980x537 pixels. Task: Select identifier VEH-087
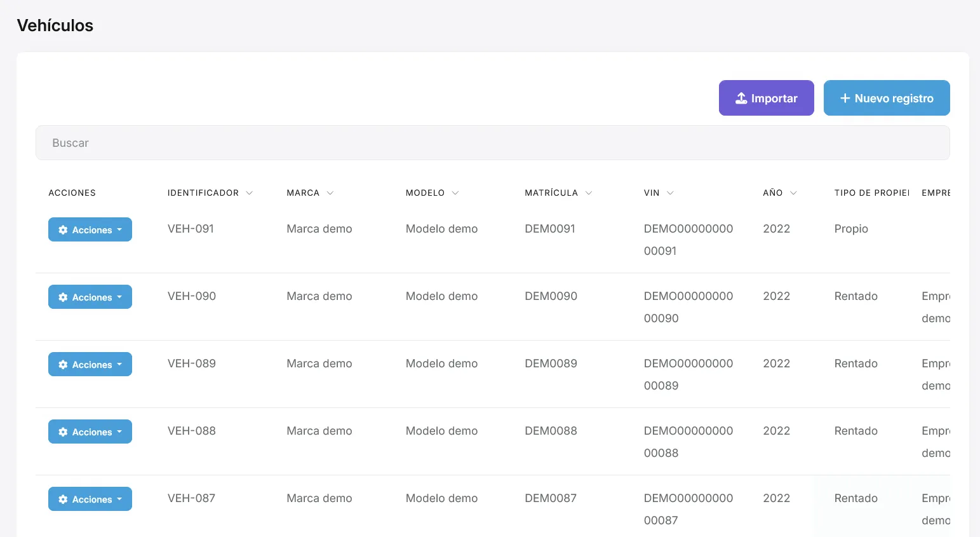point(191,498)
